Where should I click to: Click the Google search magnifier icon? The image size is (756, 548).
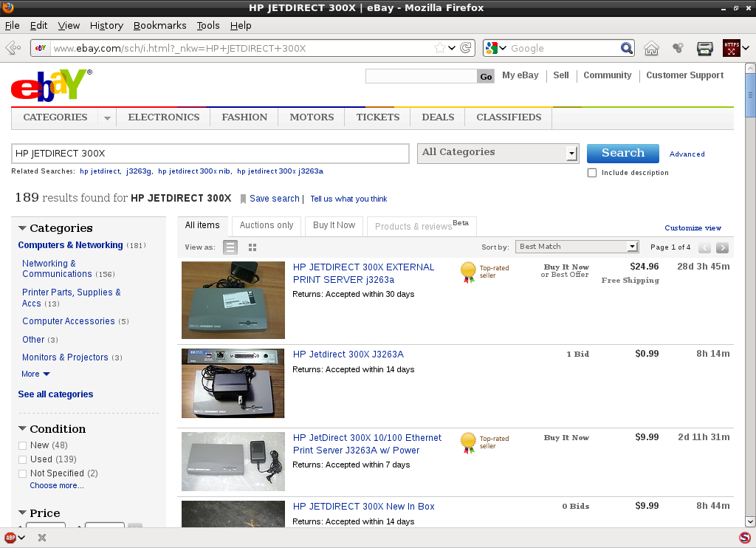click(x=626, y=48)
